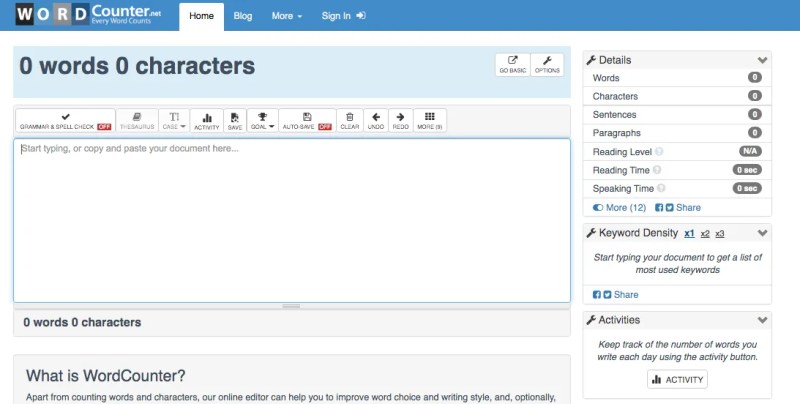800x404 pixels.
Task: Toggle More (12) details
Action: 619,208
